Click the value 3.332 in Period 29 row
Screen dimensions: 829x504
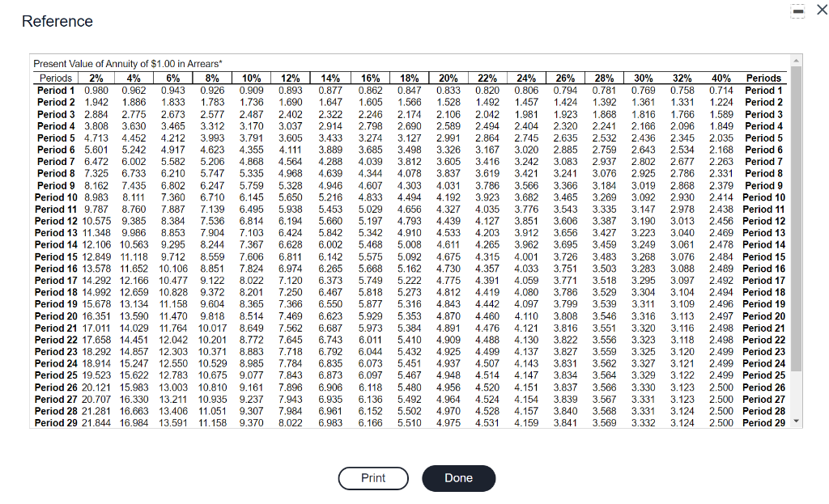point(643,423)
